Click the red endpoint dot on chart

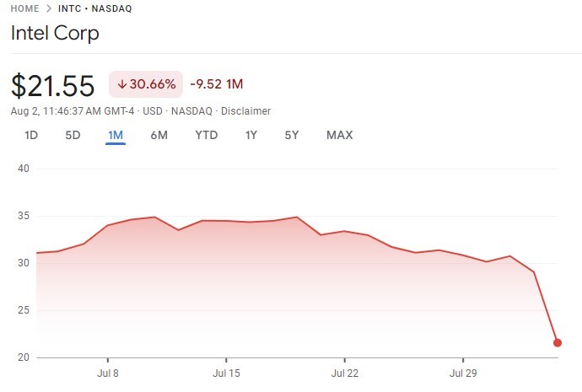[x=558, y=342]
